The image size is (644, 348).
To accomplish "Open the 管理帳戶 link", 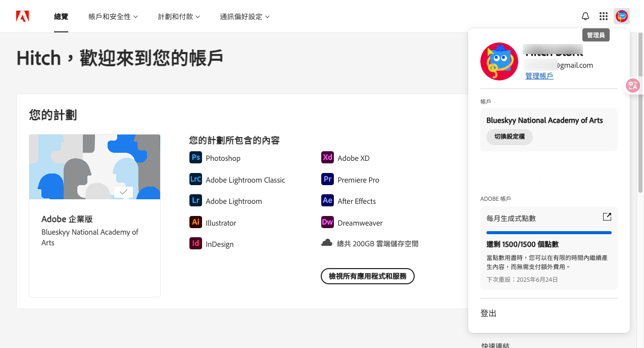I will pos(539,75).
